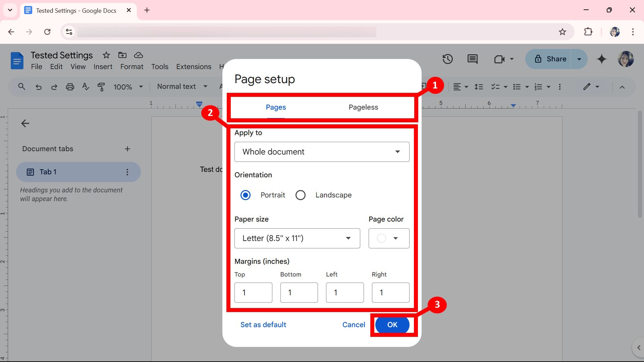Viewport: 644px width, 362px height.
Task: Select the Portrait orientation radio button
Action: pyautogui.click(x=246, y=195)
